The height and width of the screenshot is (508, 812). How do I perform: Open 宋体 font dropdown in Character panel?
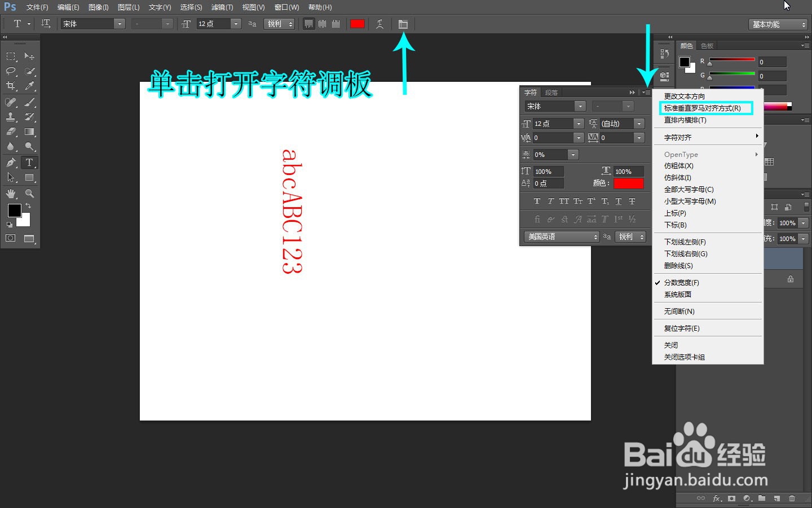coord(580,106)
